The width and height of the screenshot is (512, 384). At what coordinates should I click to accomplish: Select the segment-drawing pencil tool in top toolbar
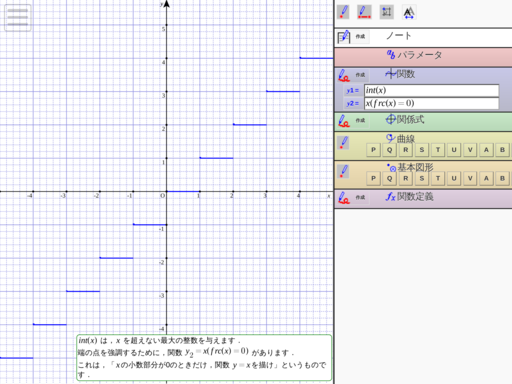click(x=364, y=12)
